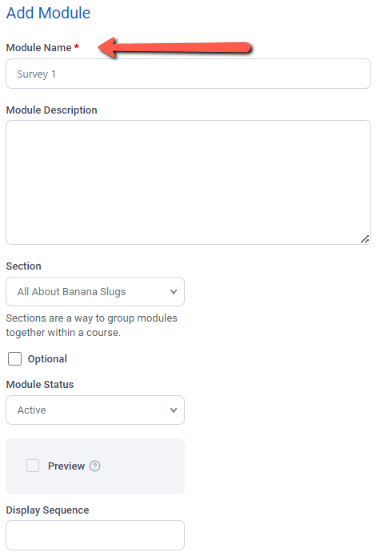379x556 pixels.
Task: Open the All About Banana Slugs dropdown
Action: [95, 291]
